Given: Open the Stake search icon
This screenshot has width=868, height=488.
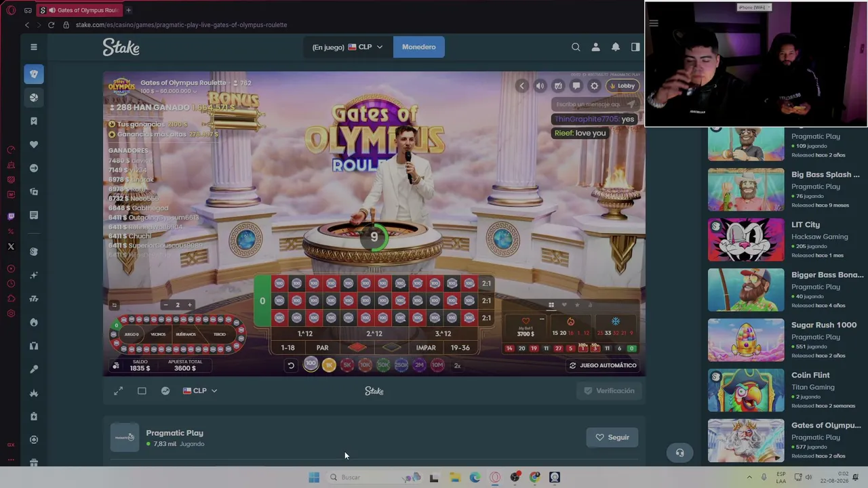Looking at the screenshot, I should pos(576,47).
